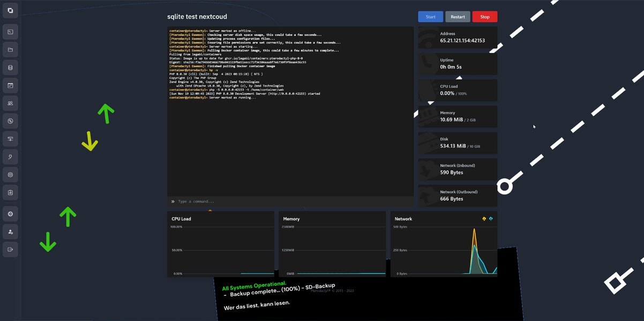Click the outbound value "666 Bytes"

pyautogui.click(x=452, y=198)
